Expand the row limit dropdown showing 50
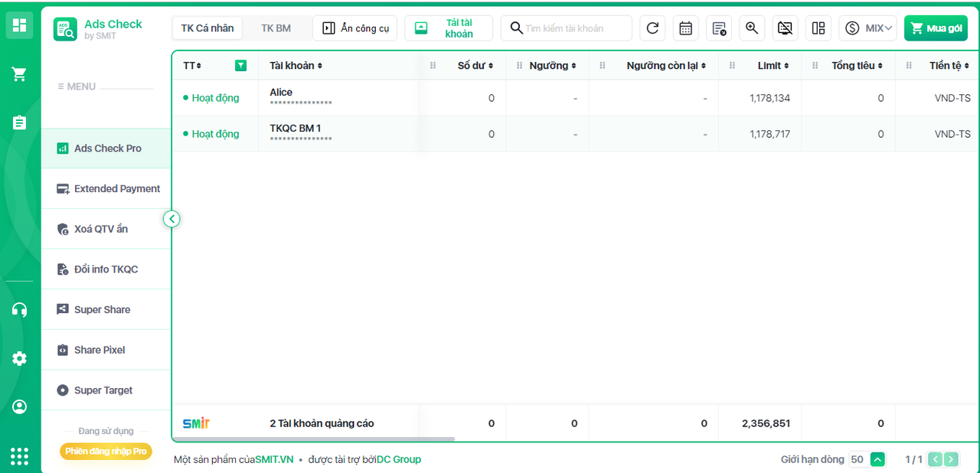This screenshot has width=980, height=473. click(877, 459)
